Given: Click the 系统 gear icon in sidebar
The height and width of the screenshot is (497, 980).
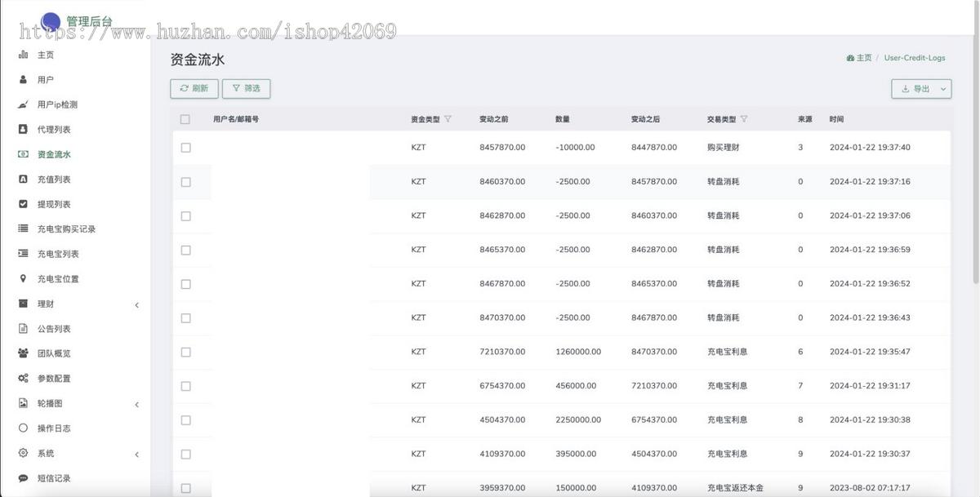Looking at the screenshot, I should point(23,453).
